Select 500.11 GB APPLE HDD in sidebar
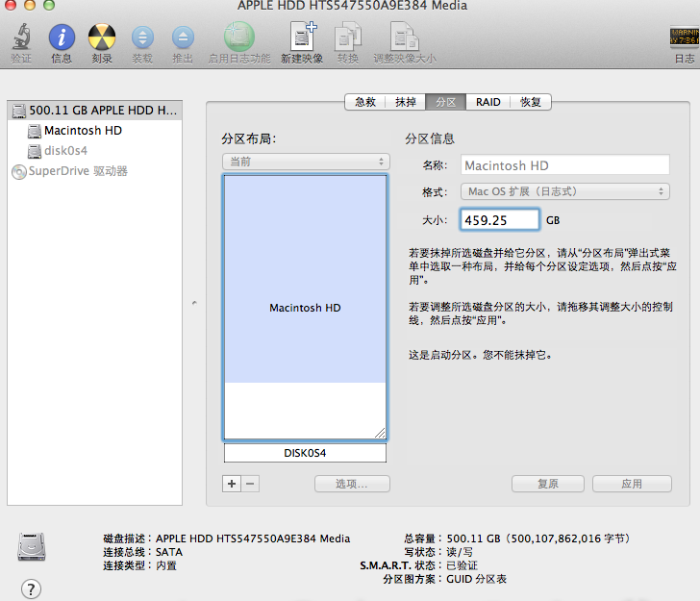700x601 pixels. point(94,111)
